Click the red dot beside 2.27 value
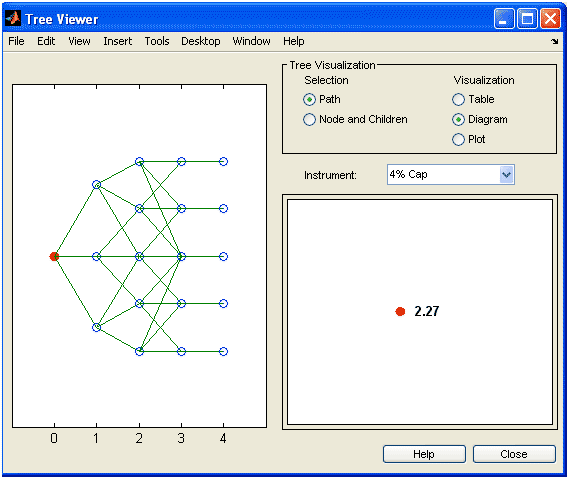Viewport: 569px width, 479px height. tap(400, 311)
